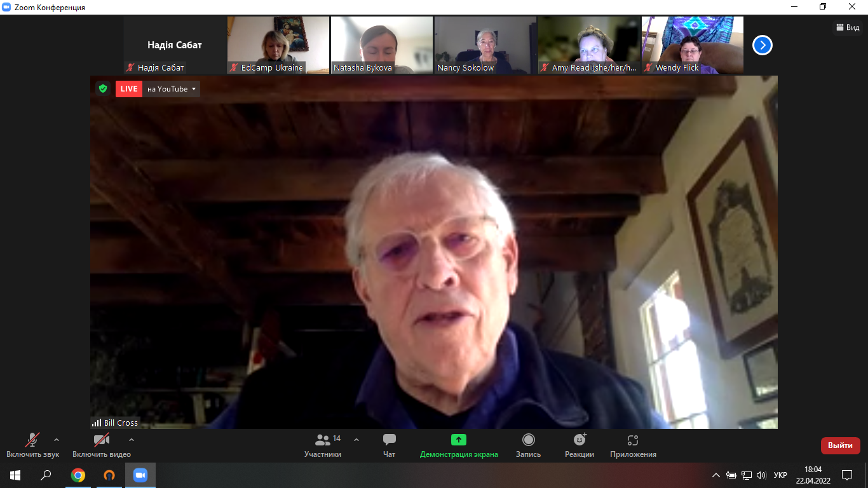The height and width of the screenshot is (488, 868).
Task: Click the green screen share icon
Action: tap(458, 440)
